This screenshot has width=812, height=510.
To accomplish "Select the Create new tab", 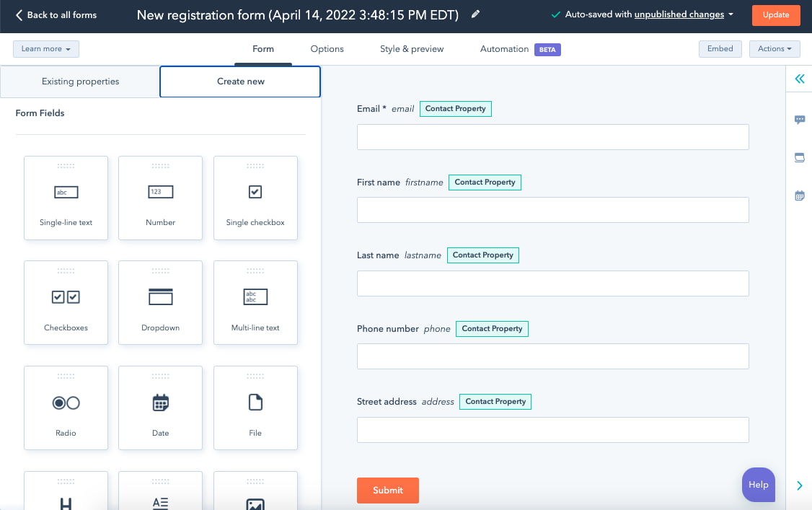I will [240, 82].
